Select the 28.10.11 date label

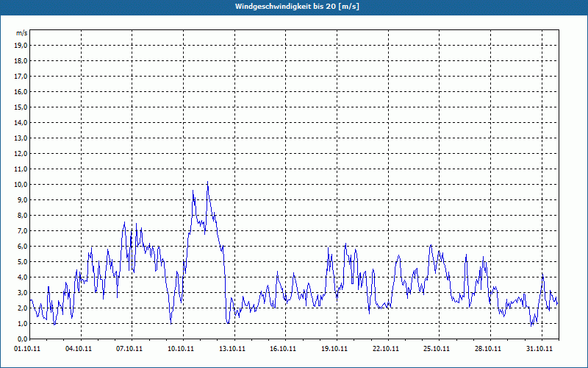pos(488,349)
